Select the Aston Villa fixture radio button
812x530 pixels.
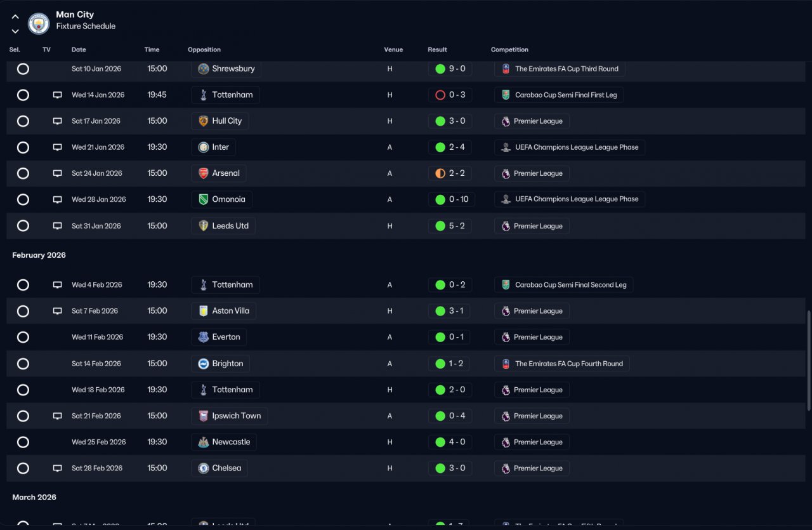coord(23,311)
